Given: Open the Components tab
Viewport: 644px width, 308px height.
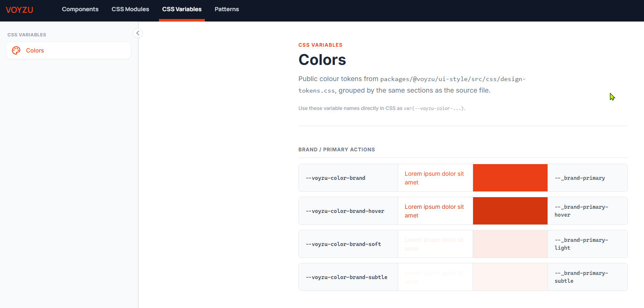Looking at the screenshot, I should [x=80, y=9].
